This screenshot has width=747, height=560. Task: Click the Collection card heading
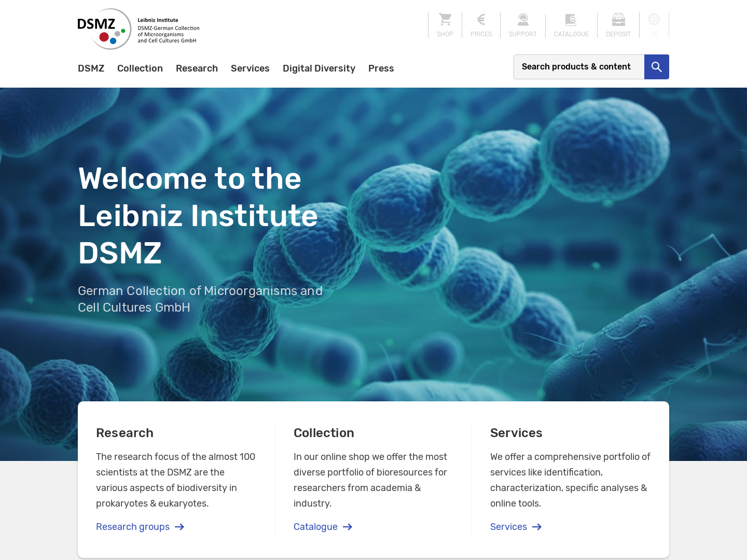(x=324, y=433)
